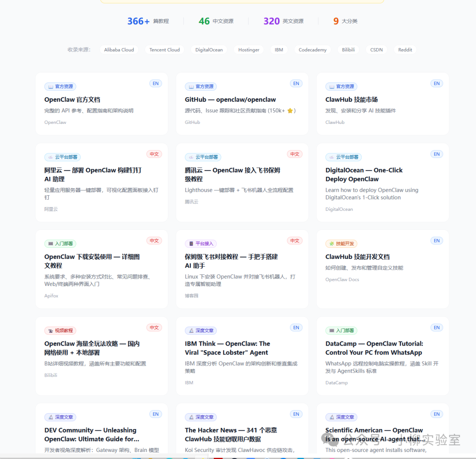Click 平台接入 tag on 保姆级飞书对接教程 card

point(201,244)
